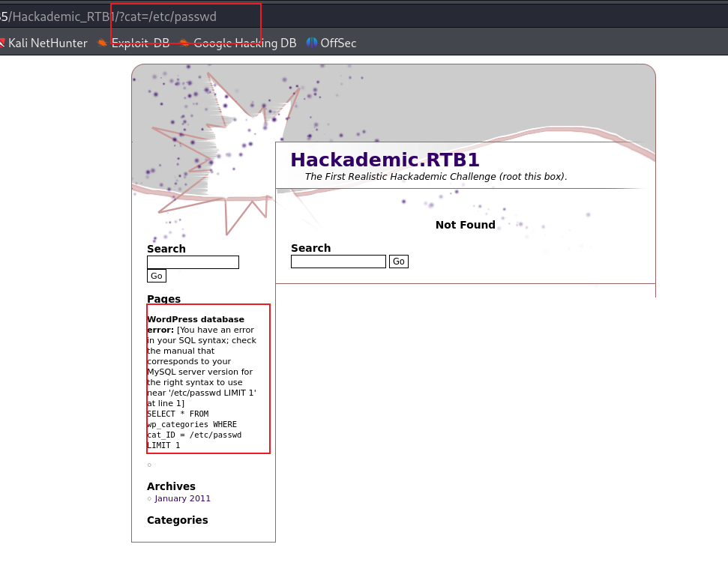Click the Not Found heading
The height and width of the screenshot is (568, 728).
click(x=465, y=224)
